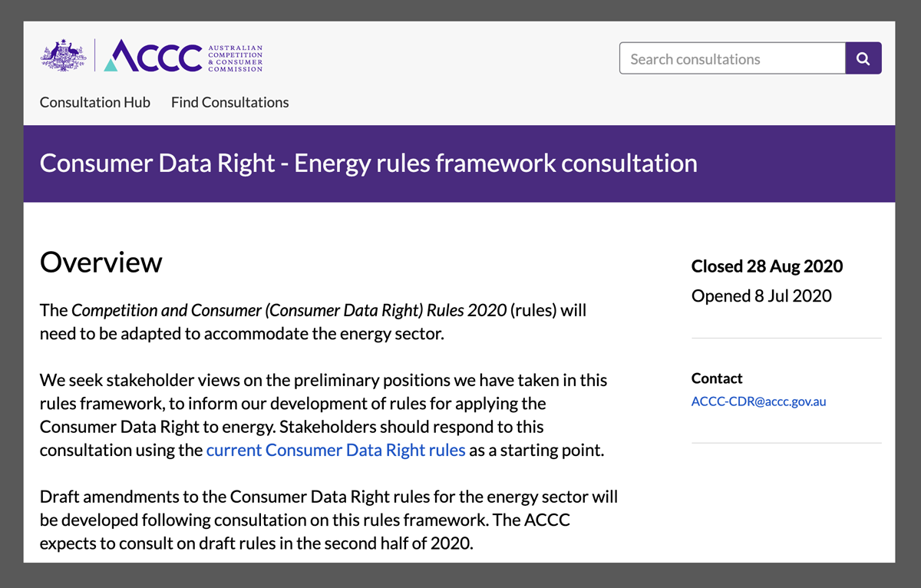Image resolution: width=921 pixels, height=588 pixels.
Task: Click the Energy rules framework consultation title
Action: 368,164
